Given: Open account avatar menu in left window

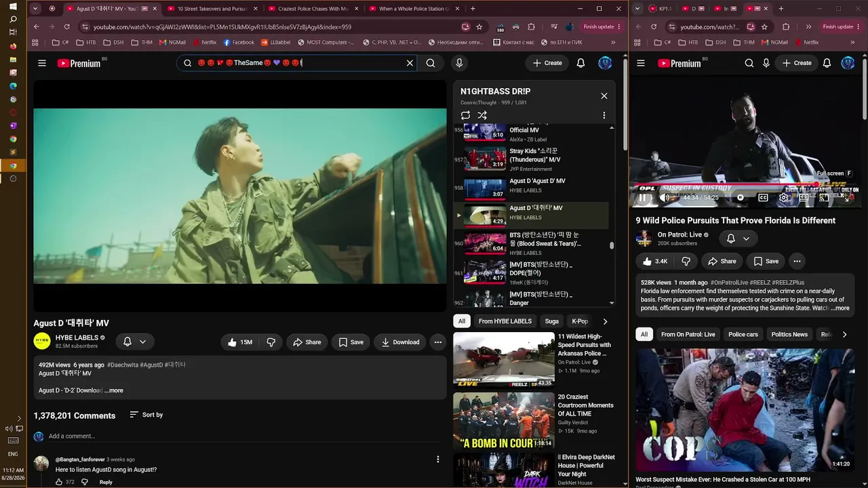Looking at the screenshot, I should (x=605, y=63).
